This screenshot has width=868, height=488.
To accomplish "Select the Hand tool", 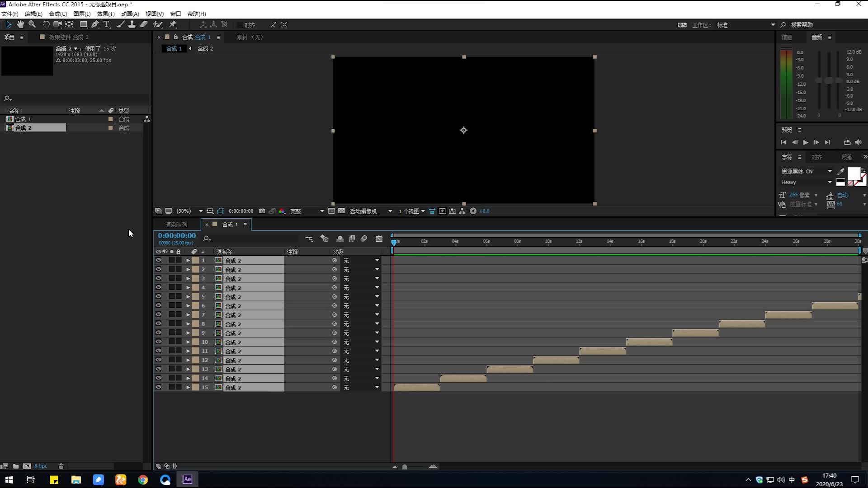I will click(x=20, y=24).
